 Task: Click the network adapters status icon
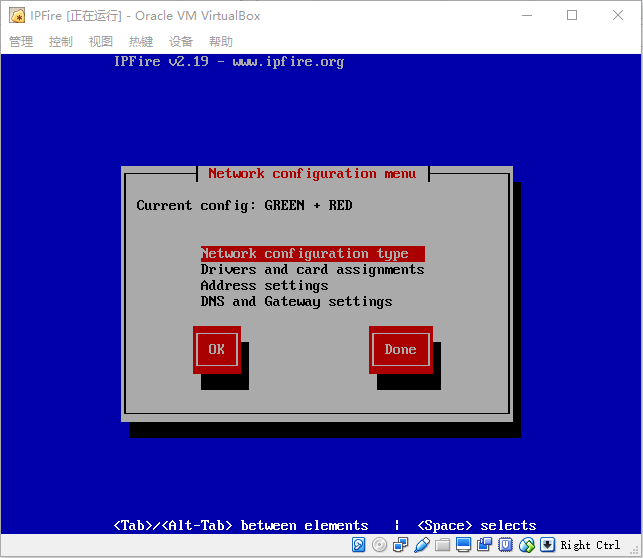pos(400,545)
